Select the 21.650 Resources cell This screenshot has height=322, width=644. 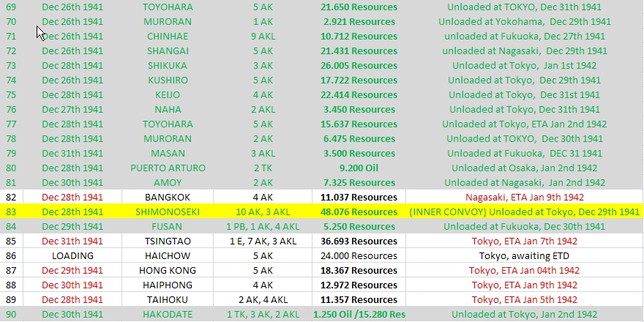point(359,7)
